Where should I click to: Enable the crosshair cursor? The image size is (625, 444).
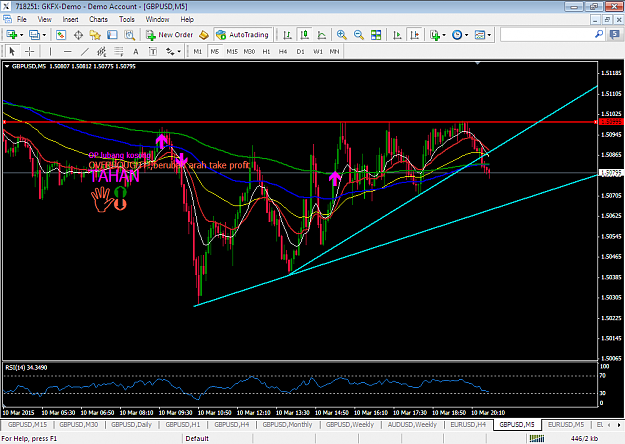[x=29, y=51]
